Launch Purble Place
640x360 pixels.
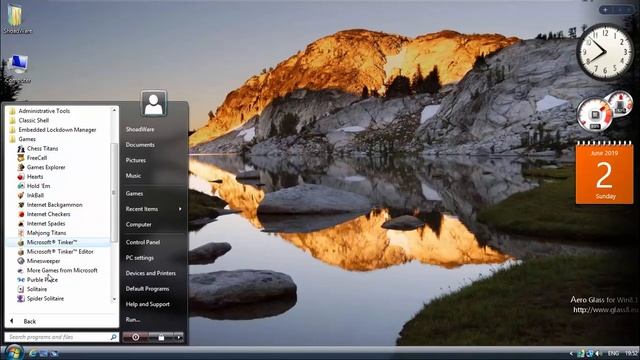[x=42, y=280]
